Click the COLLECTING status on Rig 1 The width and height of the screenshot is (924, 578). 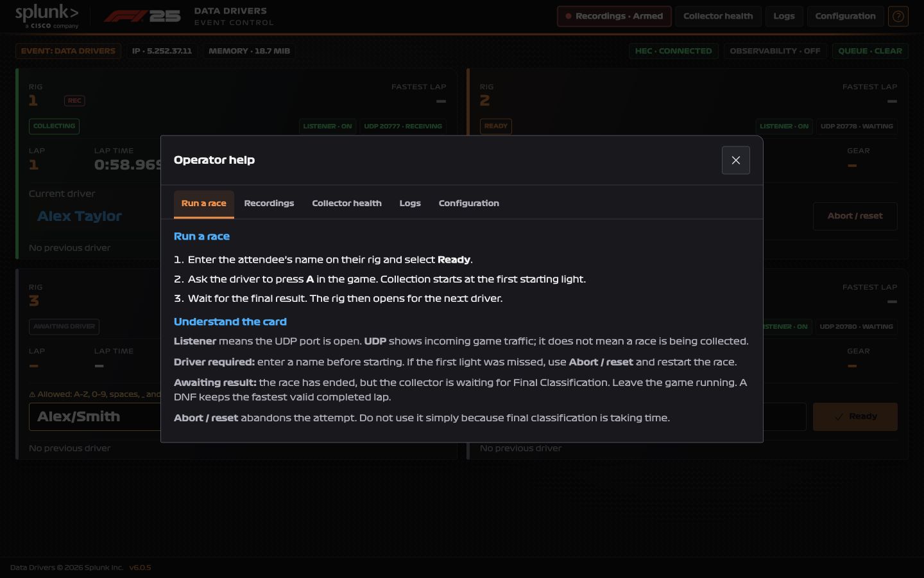[54, 127]
